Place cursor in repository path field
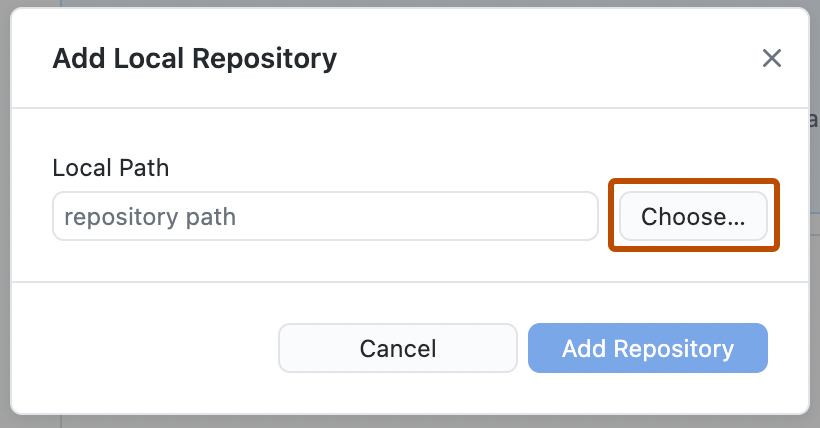The height and width of the screenshot is (428, 820). tap(325, 216)
